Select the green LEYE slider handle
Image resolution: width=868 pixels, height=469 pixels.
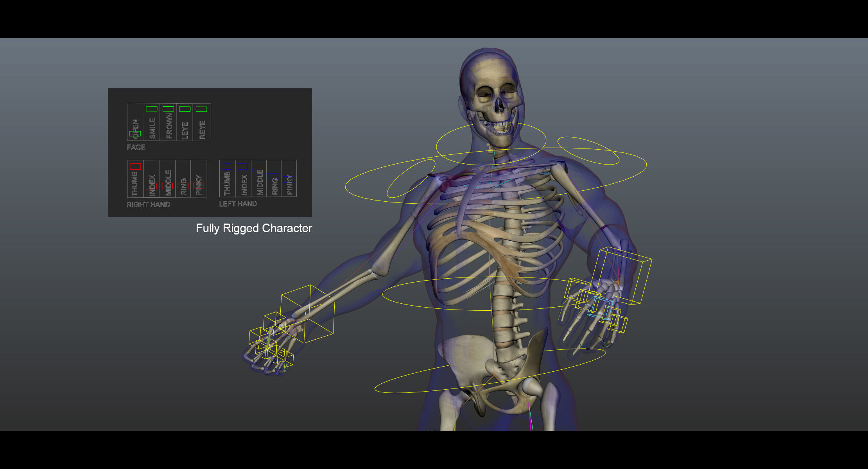click(185, 109)
